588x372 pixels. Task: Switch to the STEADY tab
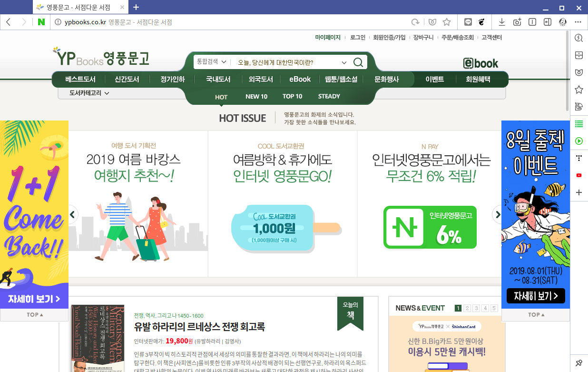329,97
